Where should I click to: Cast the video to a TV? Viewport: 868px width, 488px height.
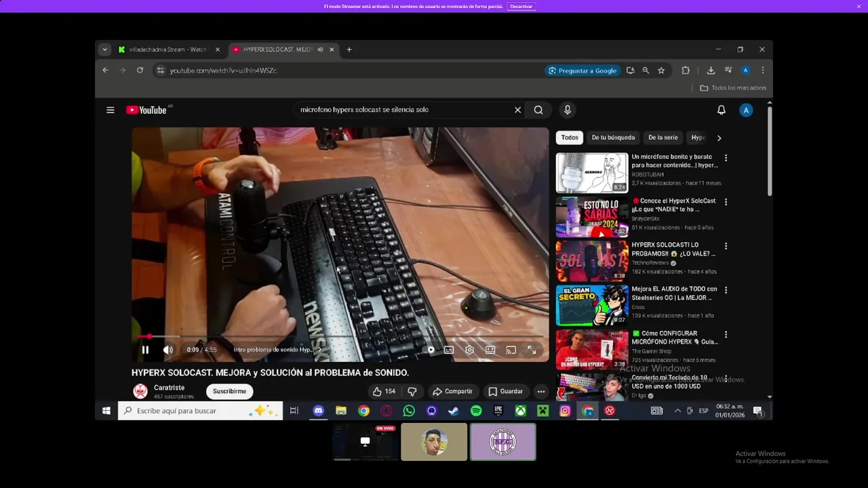tap(511, 350)
